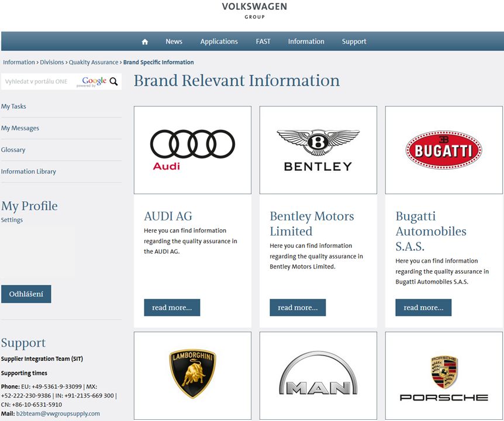Viewport: 504px width, 421px height.
Task: Open the News menu
Action: [x=174, y=42]
